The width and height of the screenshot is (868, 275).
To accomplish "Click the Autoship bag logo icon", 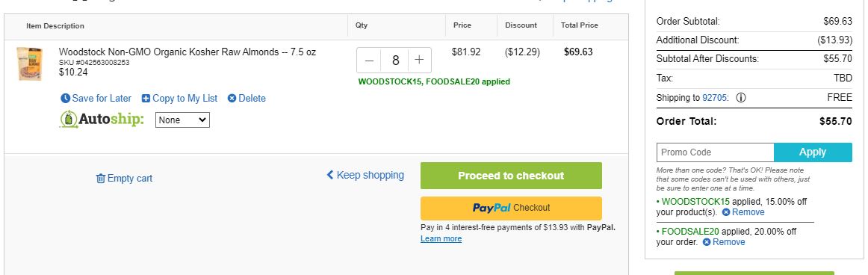I will click(69, 120).
